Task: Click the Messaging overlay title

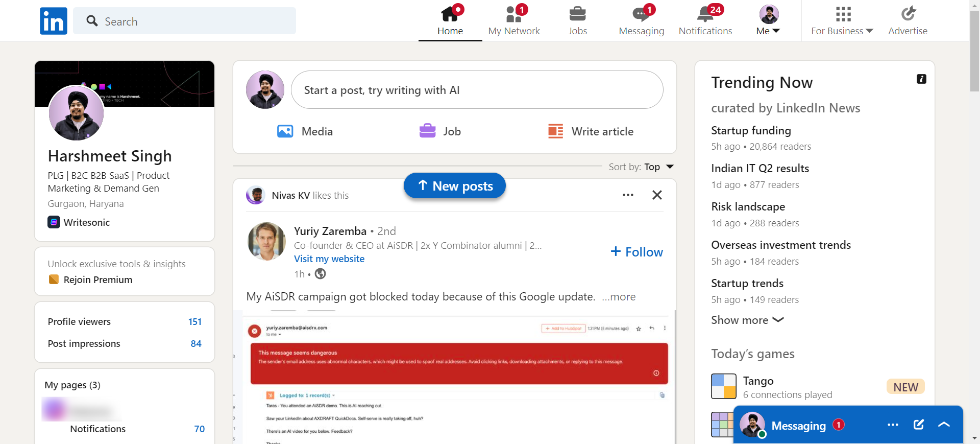Action: pyautogui.click(x=798, y=426)
